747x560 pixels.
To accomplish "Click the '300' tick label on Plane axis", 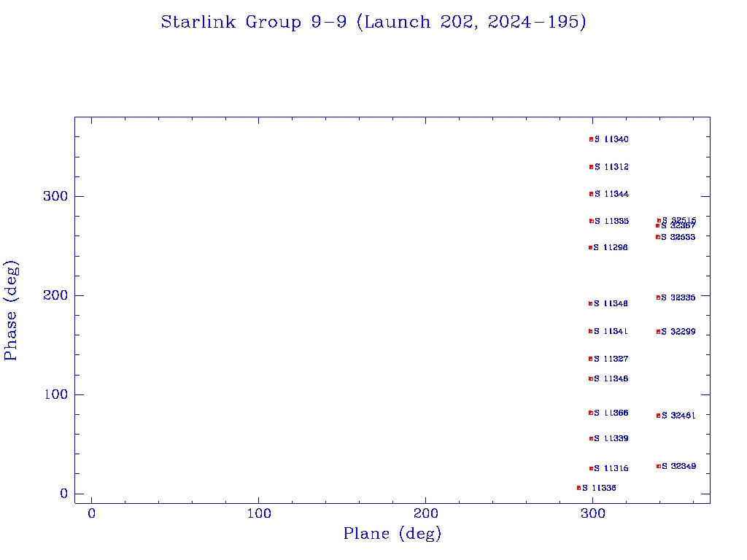I will (x=592, y=513).
